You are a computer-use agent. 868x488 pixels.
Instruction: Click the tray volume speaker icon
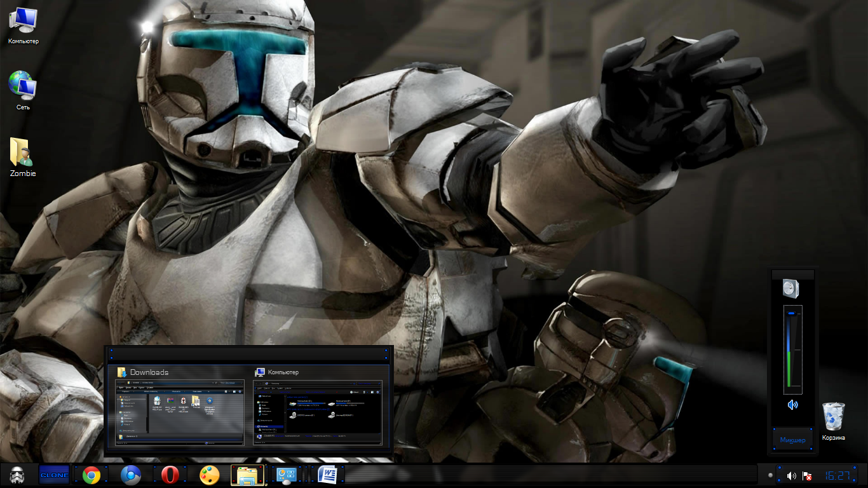[x=791, y=475]
